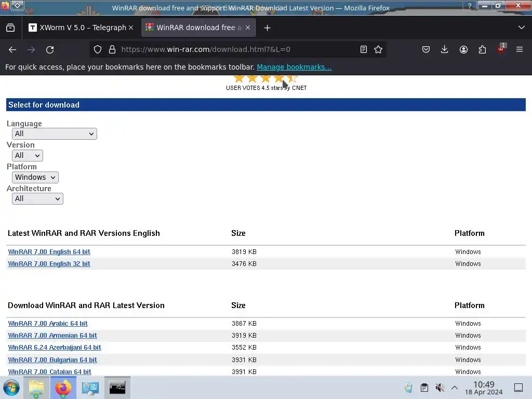The width and height of the screenshot is (532, 399).
Task: Open the Version dropdown
Action: pos(28,155)
